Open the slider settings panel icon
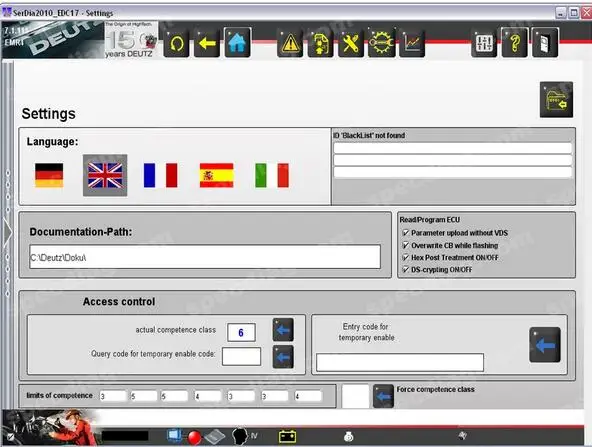Image resolution: width=592 pixels, height=447 pixels. coord(484,43)
